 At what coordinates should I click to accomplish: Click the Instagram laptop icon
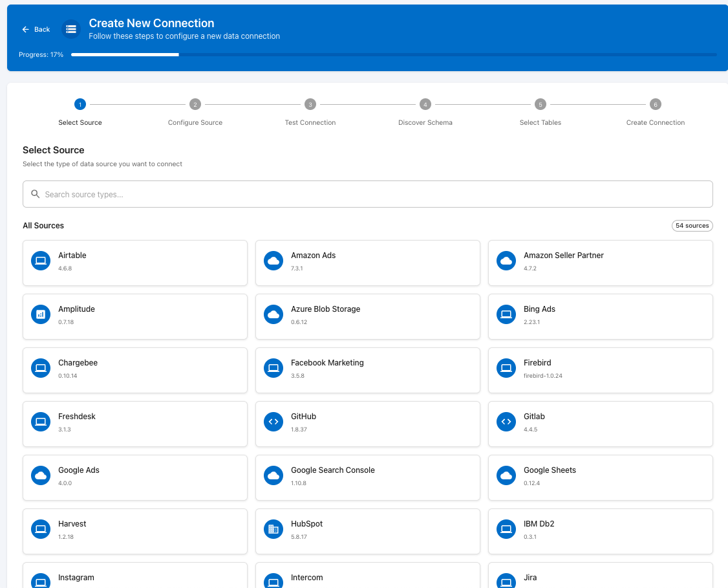pos(41,581)
